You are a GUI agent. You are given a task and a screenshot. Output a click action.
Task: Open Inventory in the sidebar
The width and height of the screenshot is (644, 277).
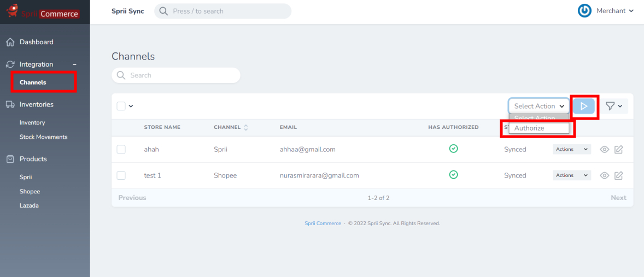pos(32,123)
